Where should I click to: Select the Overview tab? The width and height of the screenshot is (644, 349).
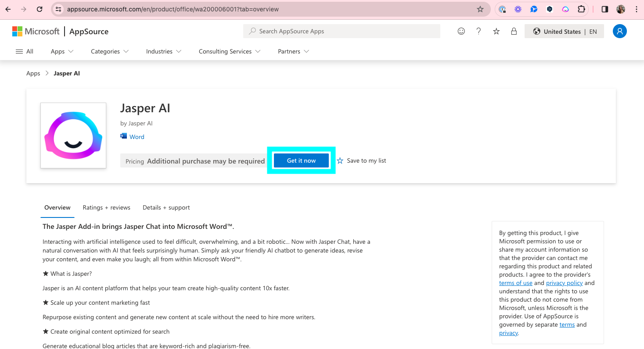tap(58, 207)
